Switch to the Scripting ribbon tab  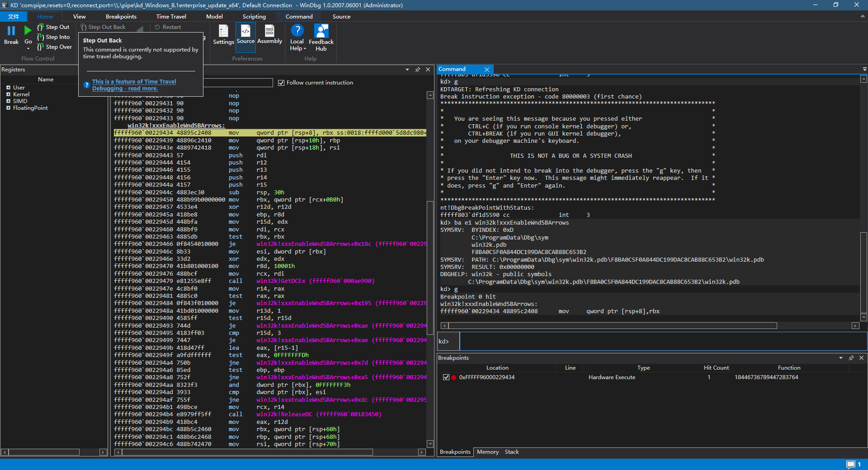click(x=254, y=17)
